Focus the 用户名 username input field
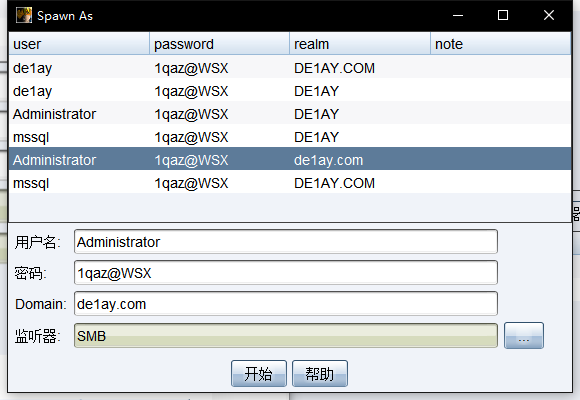Image resolution: width=580 pixels, height=400 pixels. point(286,242)
